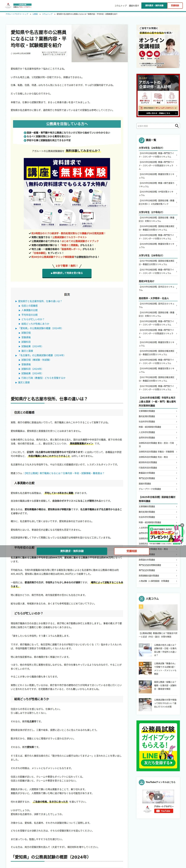Click the LINE 友だち登録する button
Viewport: 186px width, 868px height.
[x=158, y=763]
